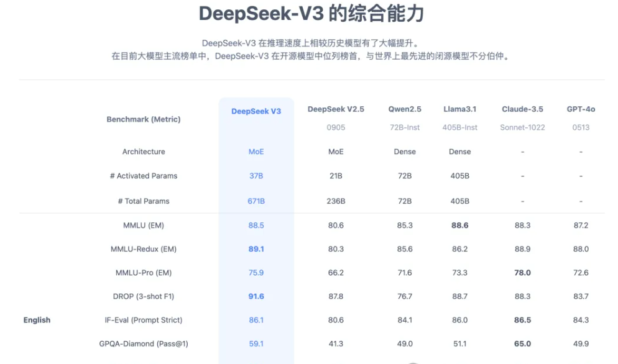Select the Qwen2.5 column header
618x364 pixels.
tap(405, 109)
